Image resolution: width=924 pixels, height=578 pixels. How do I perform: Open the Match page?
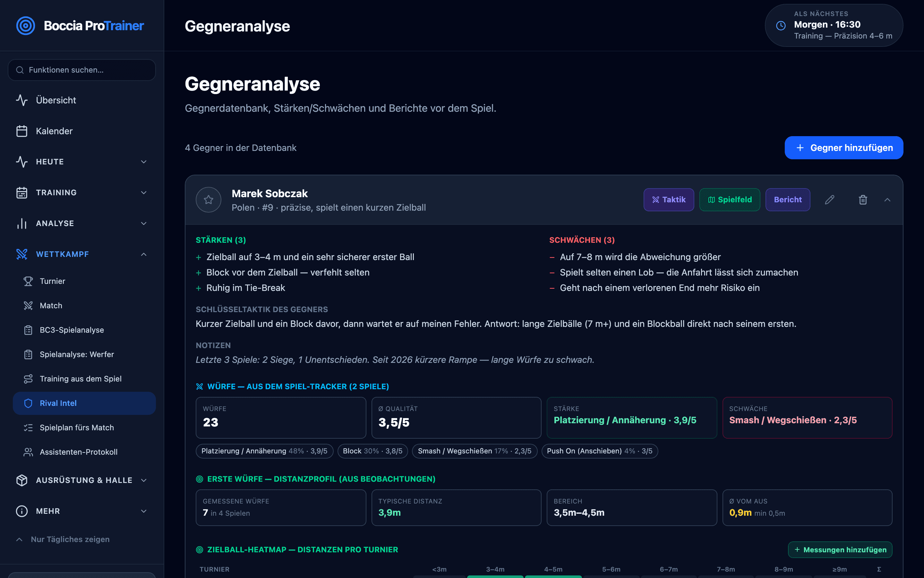[84, 305]
